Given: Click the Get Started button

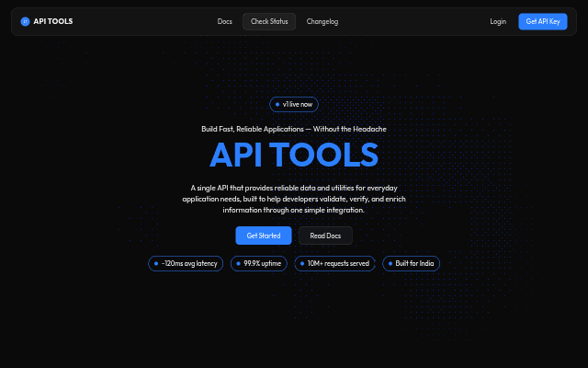Looking at the screenshot, I should click(264, 236).
